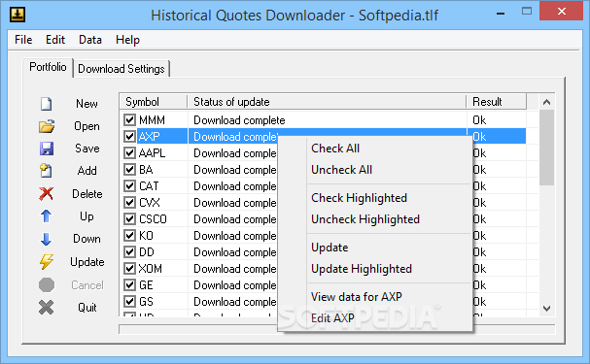Click the Status of update column header
The height and width of the screenshot is (364, 590).
click(x=327, y=102)
